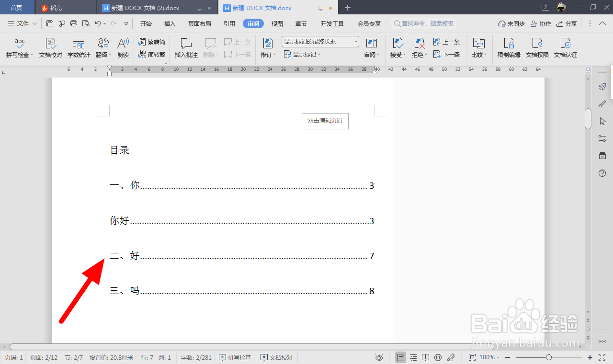613x364 pixels.
Task: Click the print icon in quick toolbar
Action: tap(74, 23)
